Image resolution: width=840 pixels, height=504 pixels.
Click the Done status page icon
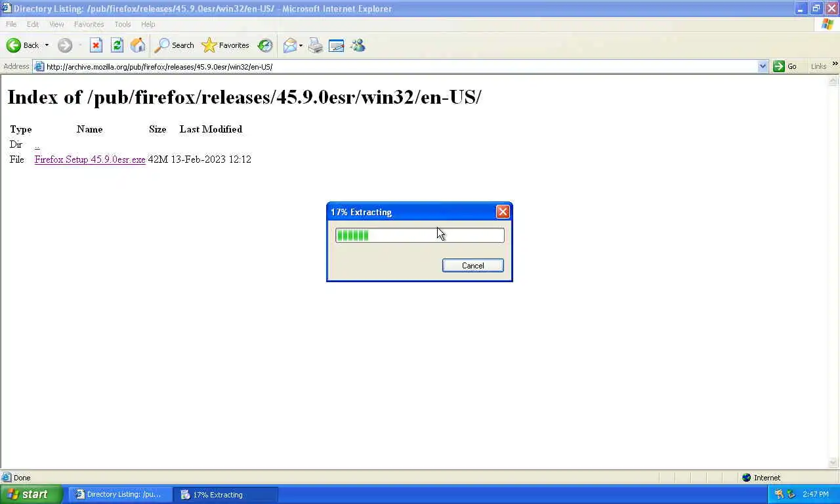[7, 478]
